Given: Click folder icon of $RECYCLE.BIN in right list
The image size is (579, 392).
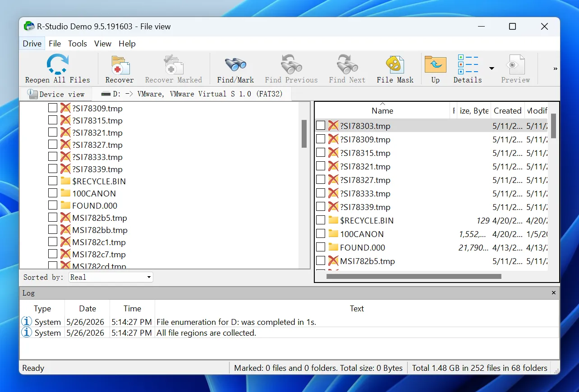Looking at the screenshot, I should tap(333, 220).
